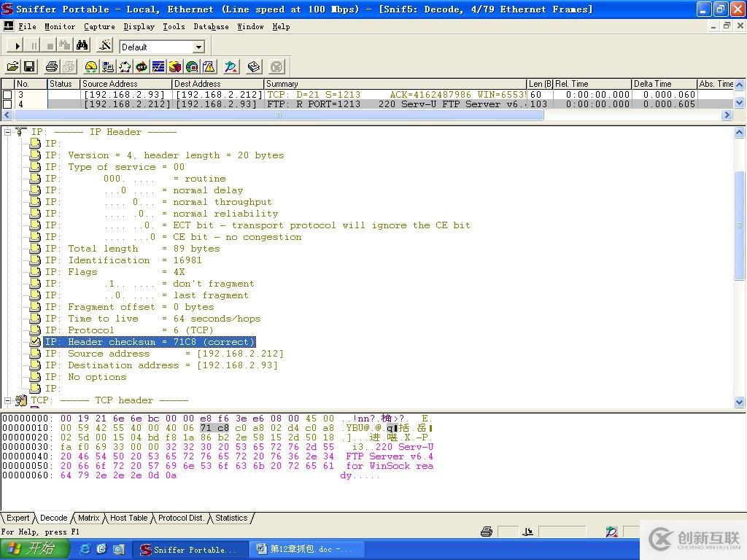Click the printer icon in toolbar
Screen dimensions: 747x560
pyautogui.click(x=52, y=67)
